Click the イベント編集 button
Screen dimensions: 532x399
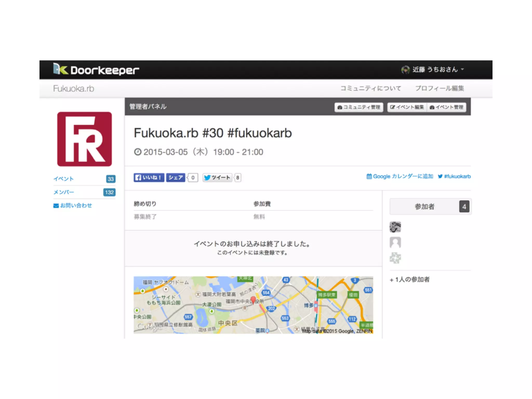tap(407, 107)
